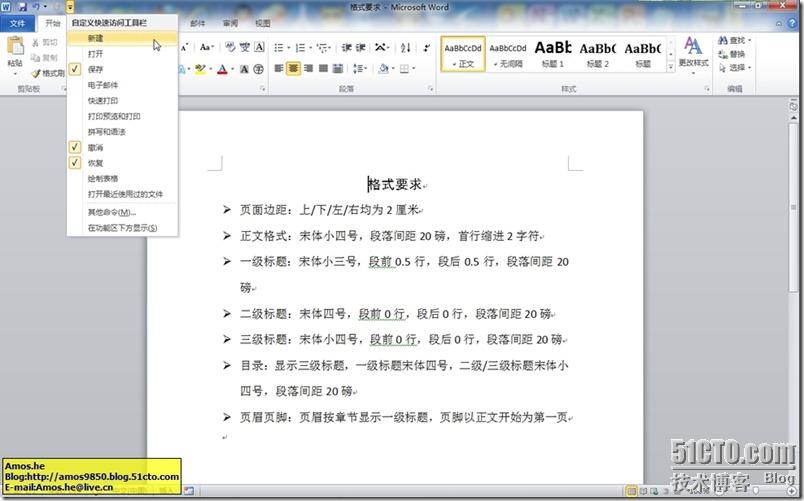Click the align right icon
This screenshot has height=501, width=804.
308,68
